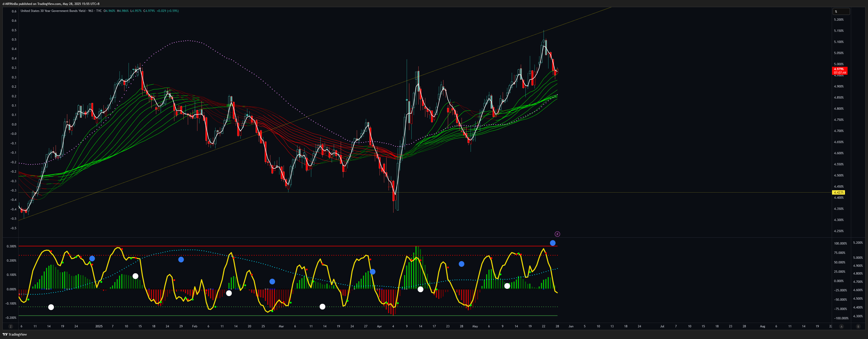Click the United States 30 Year Government Bonds Yield title
Screen dimensions: 868x339
click(x=53, y=11)
